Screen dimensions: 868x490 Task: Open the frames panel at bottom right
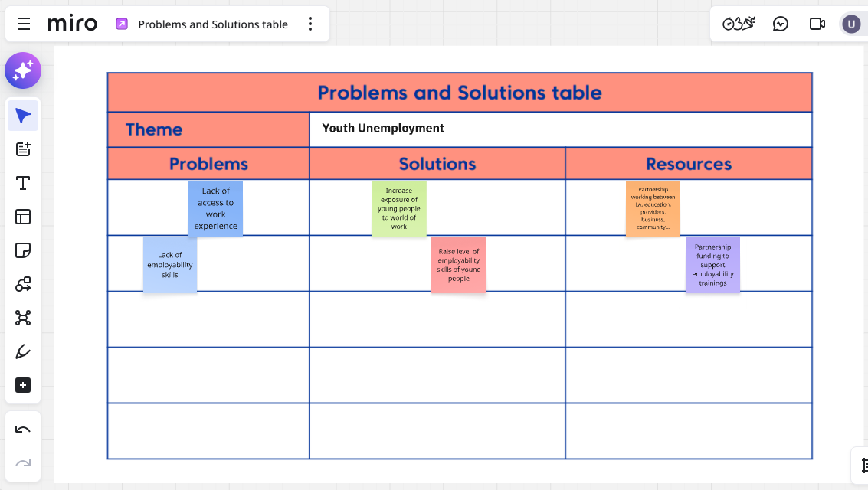coord(863,465)
